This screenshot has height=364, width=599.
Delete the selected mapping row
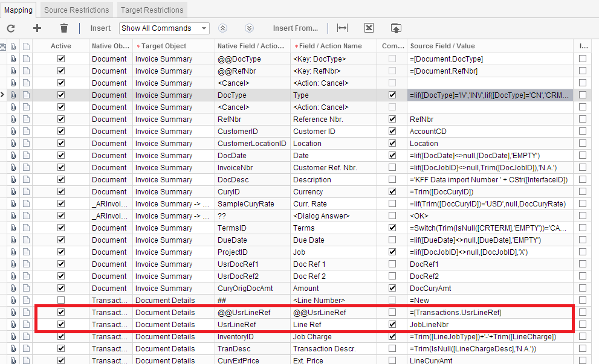click(63, 28)
